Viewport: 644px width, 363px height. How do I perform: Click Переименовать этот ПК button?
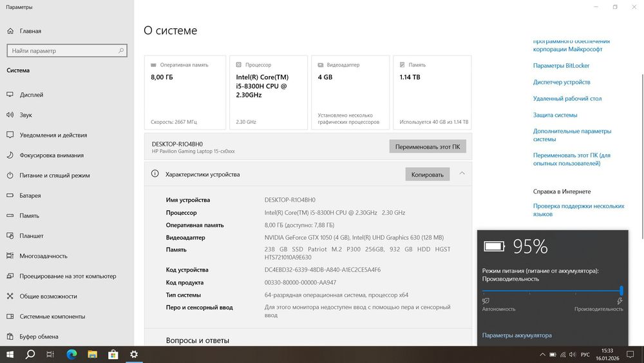[428, 146]
